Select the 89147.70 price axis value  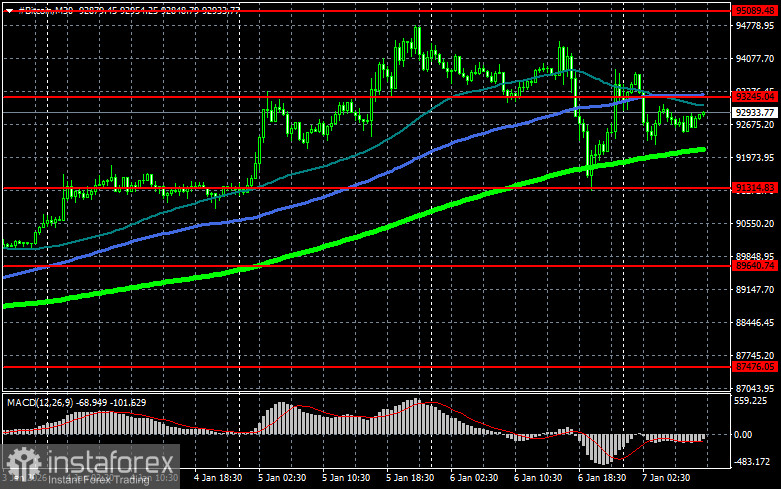coord(755,289)
